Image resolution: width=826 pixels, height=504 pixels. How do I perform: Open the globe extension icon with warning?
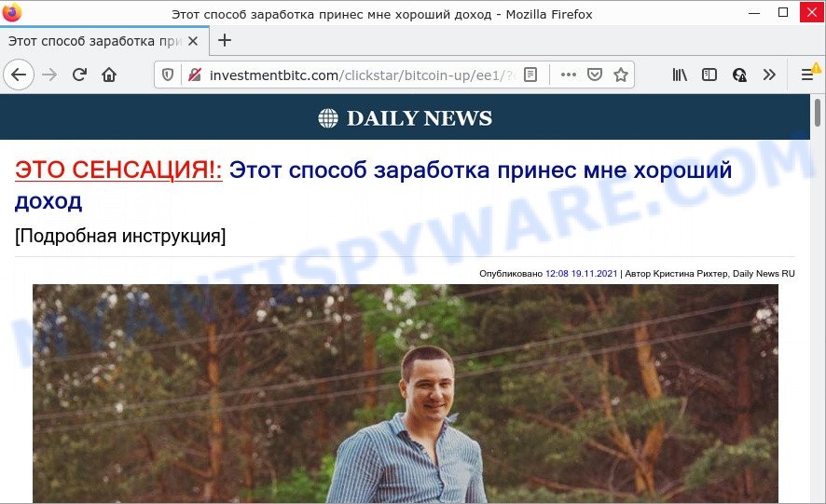pos(739,75)
